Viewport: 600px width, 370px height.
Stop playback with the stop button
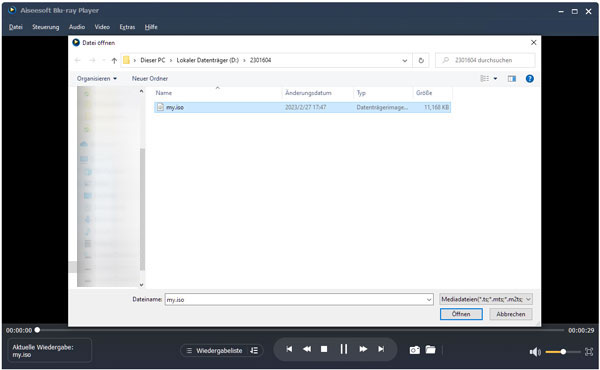[x=324, y=349]
